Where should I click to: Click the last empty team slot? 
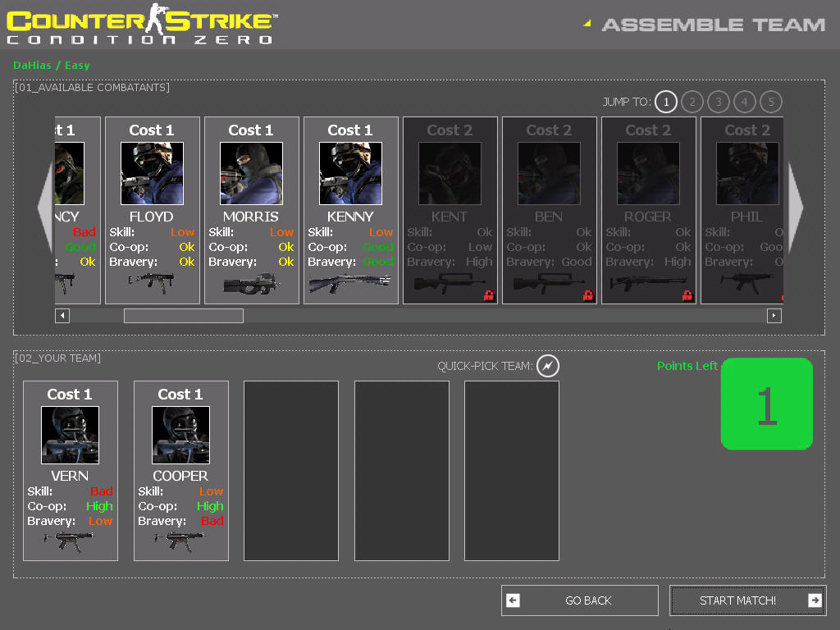(x=512, y=471)
